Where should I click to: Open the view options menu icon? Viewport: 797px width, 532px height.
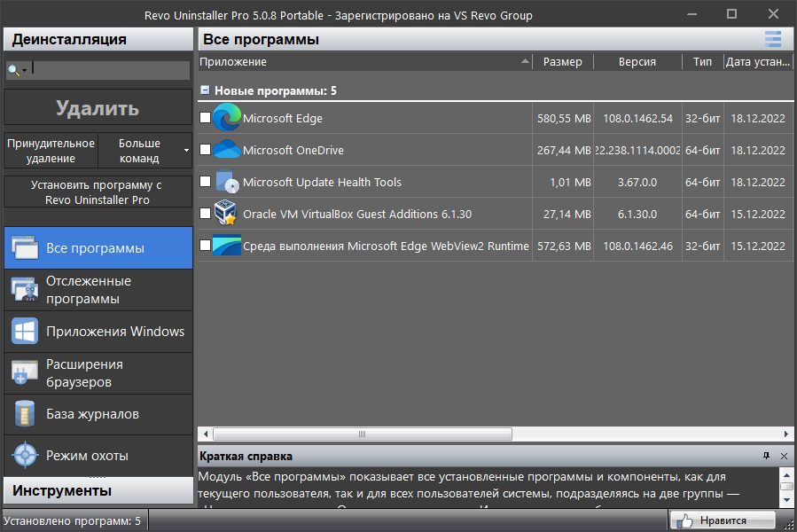[x=773, y=39]
